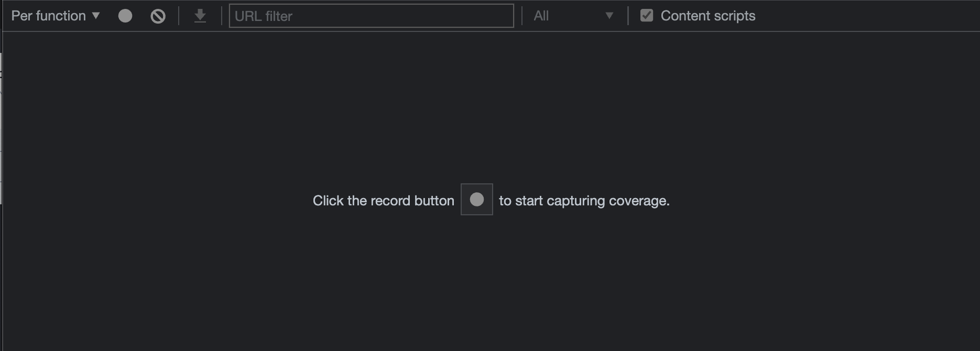Viewport: 980px width, 351px height.
Task: Click the triangle arrow beside Per function
Action: click(x=96, y=16)
